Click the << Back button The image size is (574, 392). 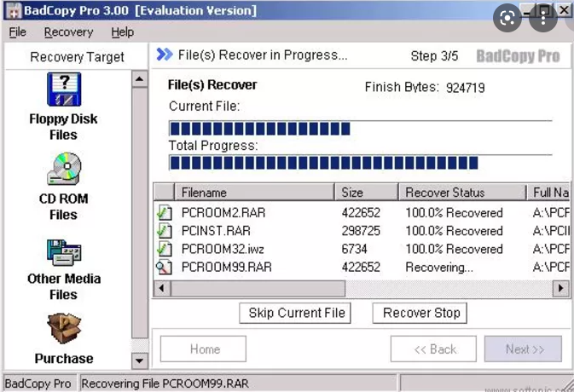pyautogui.click(x=433, y=349)
